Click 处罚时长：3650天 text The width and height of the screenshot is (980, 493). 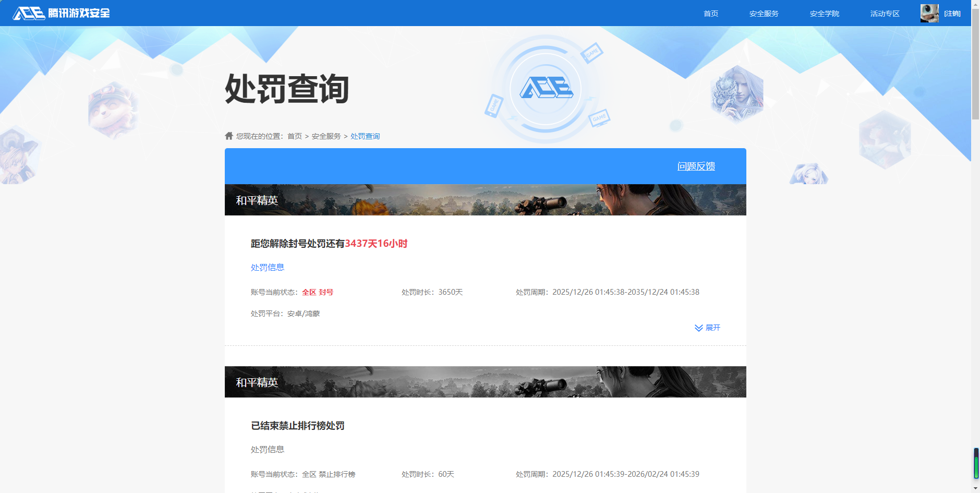pos(432,292)
